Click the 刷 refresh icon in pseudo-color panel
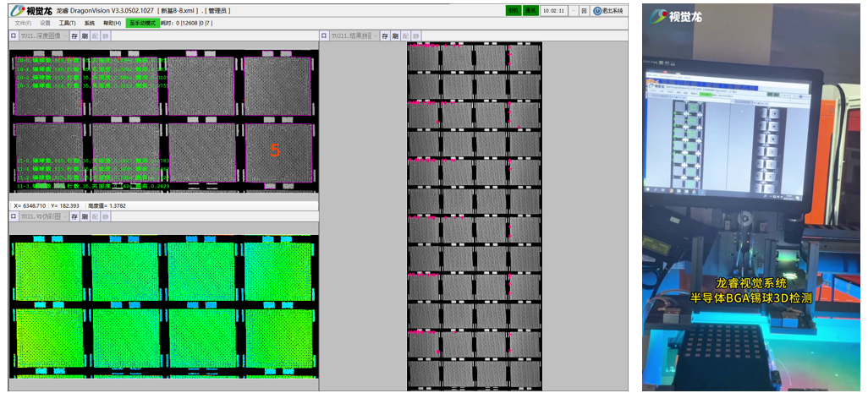Image resolution: width=868 pixels, height=404 pixels. (85, 217)
